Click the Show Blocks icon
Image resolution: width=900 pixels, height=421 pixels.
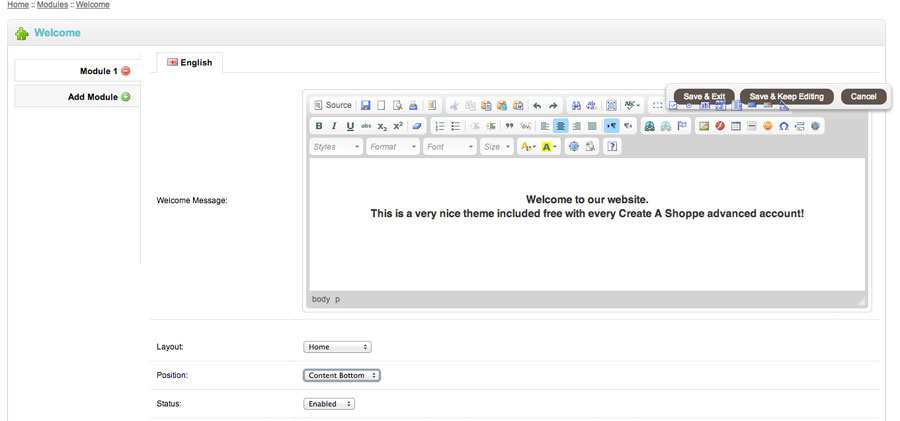click(x=589, y=147)
